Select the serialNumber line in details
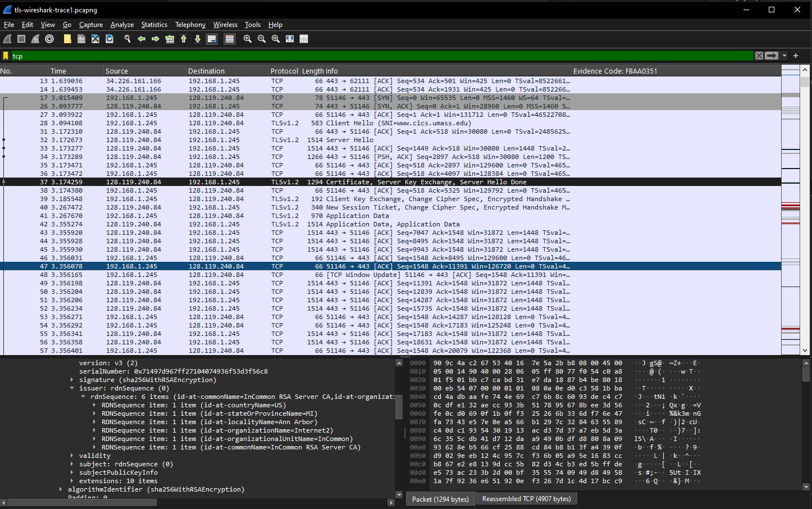Viewport: 812px width, 509px height. tap(173, 371)
